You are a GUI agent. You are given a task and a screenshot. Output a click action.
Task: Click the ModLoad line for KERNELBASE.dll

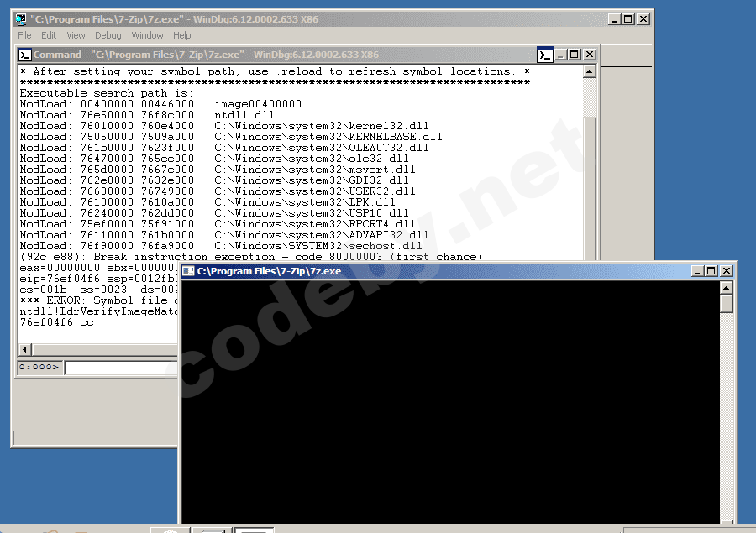coord(230,137)
